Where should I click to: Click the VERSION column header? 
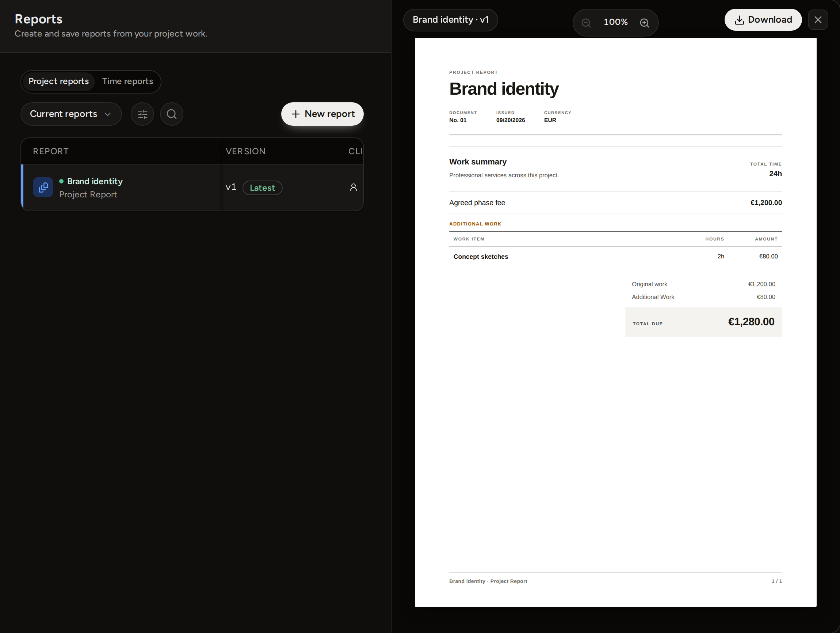246,151
